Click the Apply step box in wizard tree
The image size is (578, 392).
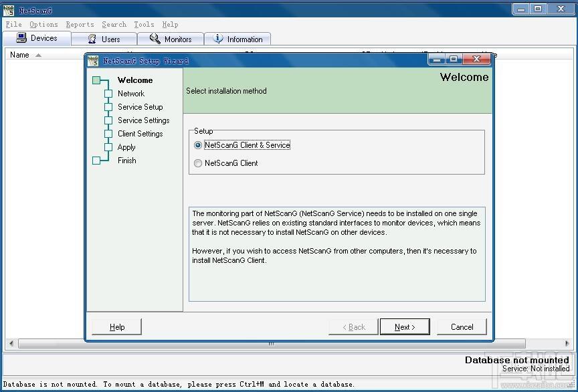tap(108, 147)
